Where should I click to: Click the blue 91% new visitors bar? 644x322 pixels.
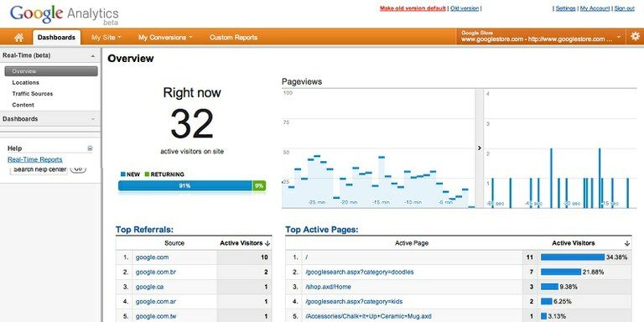pos(184,185)
